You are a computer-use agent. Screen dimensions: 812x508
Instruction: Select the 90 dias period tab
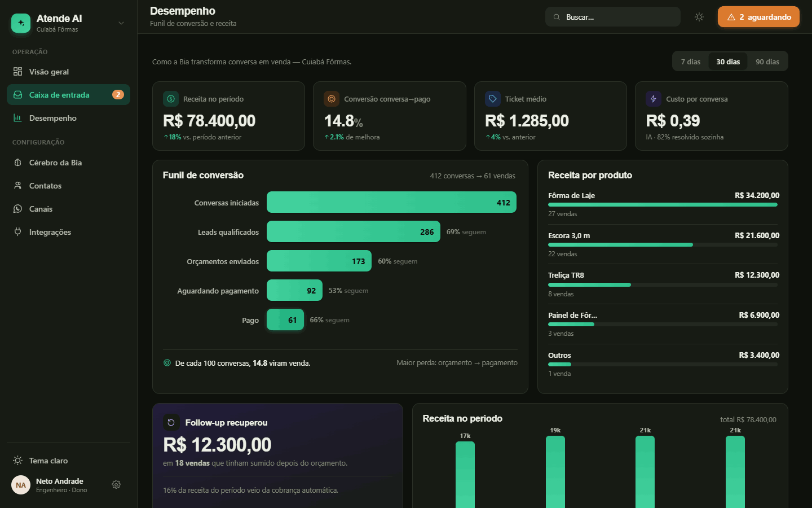tap(767, 62)
